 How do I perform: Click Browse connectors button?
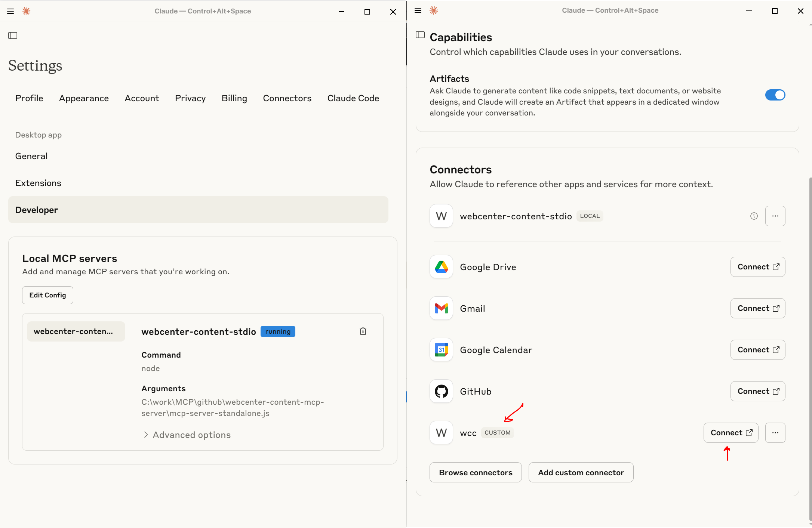[476, 472]
